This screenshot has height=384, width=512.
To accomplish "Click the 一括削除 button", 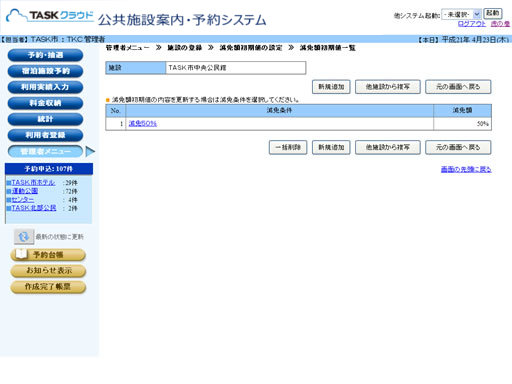I will [x=288, y=147].
